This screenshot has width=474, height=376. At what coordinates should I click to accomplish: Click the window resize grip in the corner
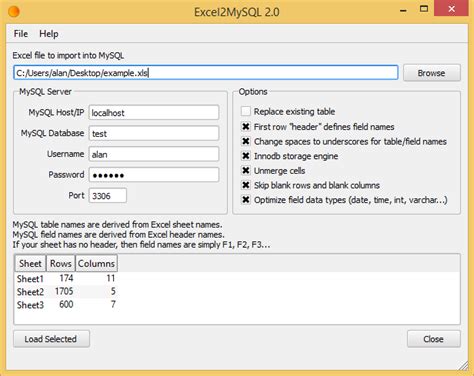463,366
